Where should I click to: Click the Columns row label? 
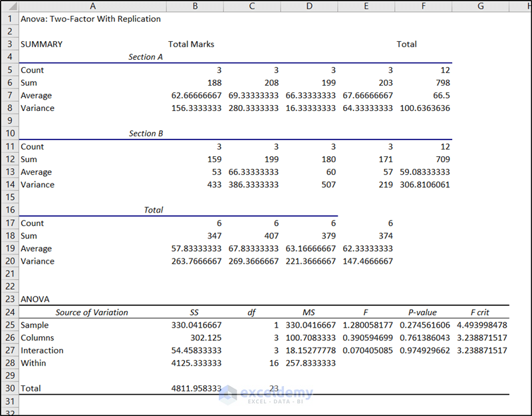(37, 338)
